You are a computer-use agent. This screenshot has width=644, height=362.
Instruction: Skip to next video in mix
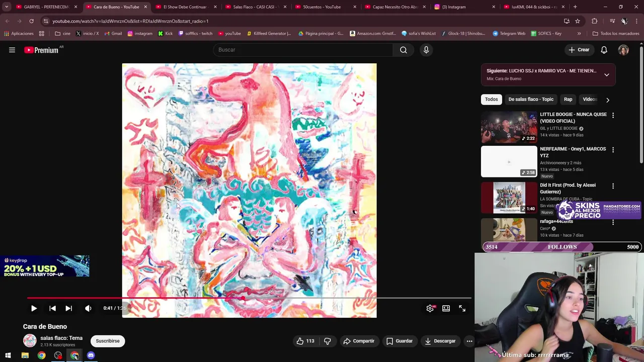pyautogui.click(x=68, y=308)
